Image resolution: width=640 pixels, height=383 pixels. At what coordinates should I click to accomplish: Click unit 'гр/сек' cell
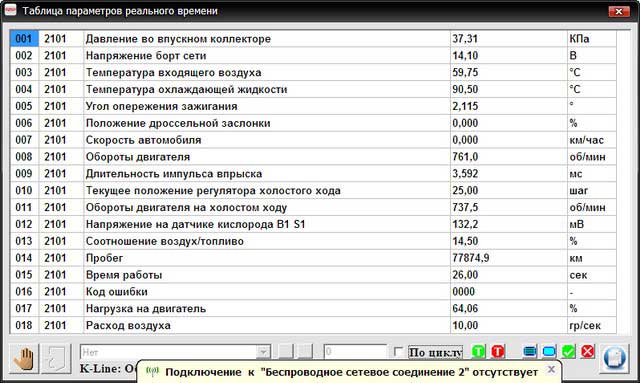pos(592,325)
